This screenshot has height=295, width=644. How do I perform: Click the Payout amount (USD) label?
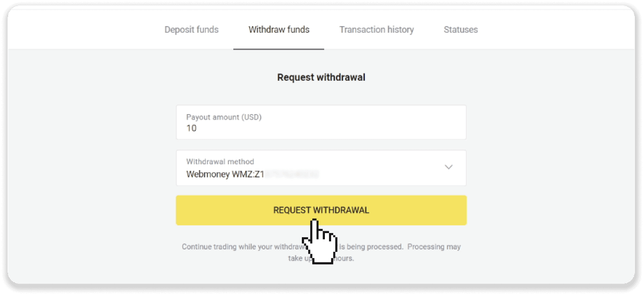pyautogui.click(x=223, y=117)
